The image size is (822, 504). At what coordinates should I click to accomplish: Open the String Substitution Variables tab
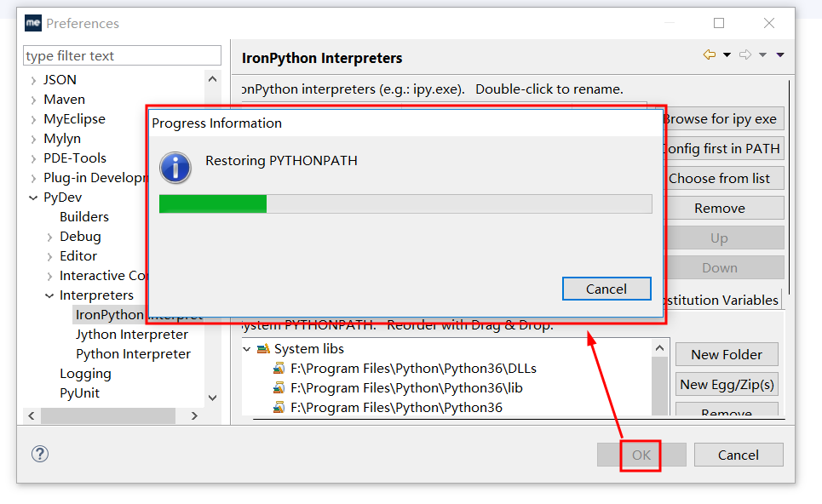point(722,301)
